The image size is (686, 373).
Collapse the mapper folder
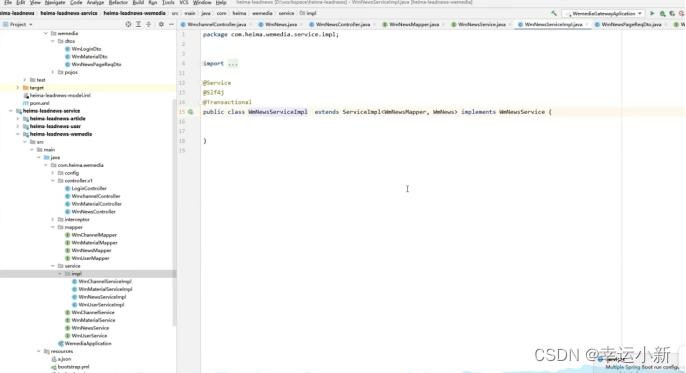tap(53, 227)
